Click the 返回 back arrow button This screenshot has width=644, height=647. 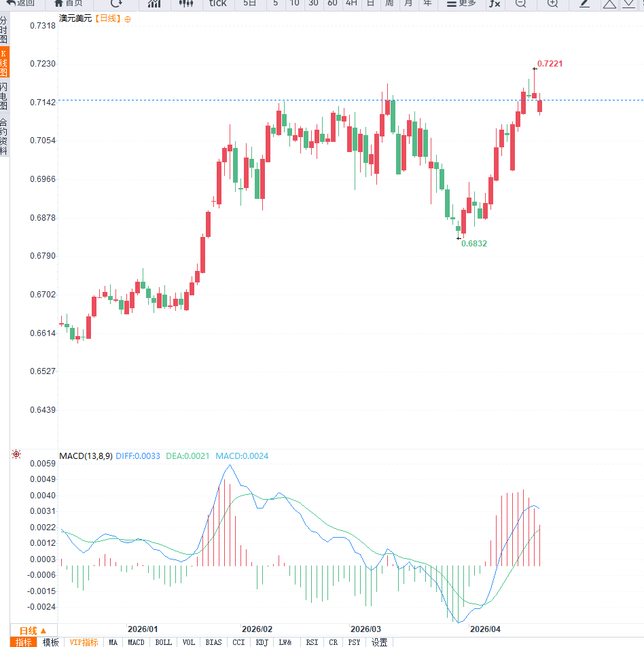pyautogui.click(x=20, y=3)
